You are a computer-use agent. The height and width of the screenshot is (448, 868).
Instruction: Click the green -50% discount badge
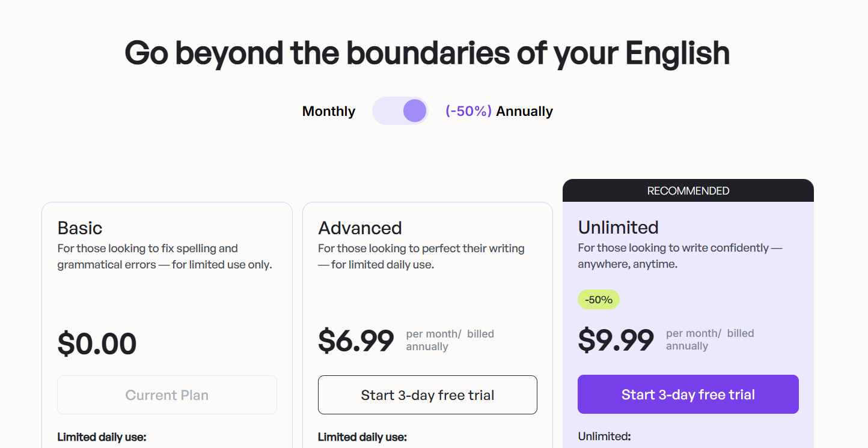pyautogui.click(x=599, y=300)
